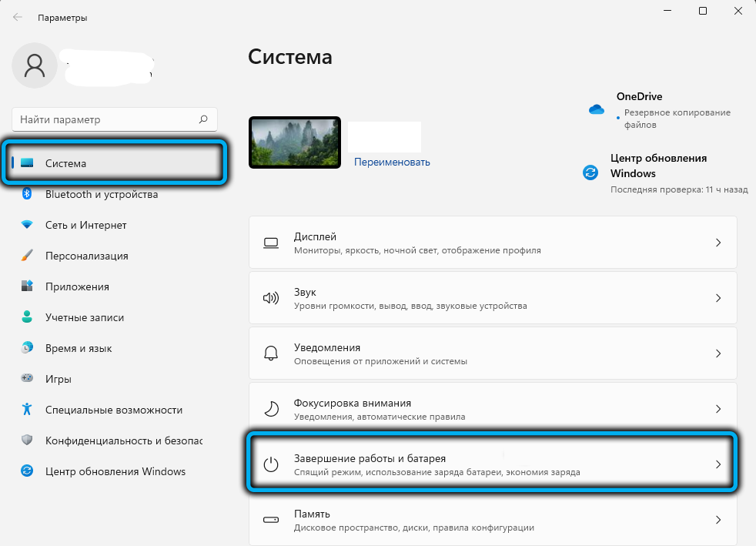Select the Персонализация paintbrush icon
The image size is (756, 546).
click(27, 256)
